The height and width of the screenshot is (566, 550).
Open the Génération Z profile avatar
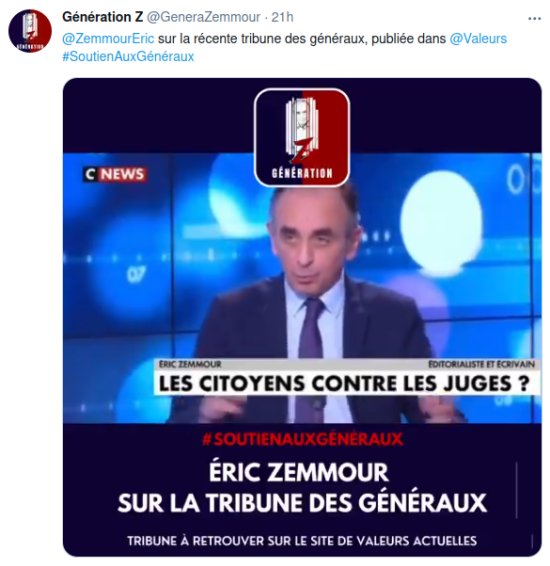[x=30, y=31]
